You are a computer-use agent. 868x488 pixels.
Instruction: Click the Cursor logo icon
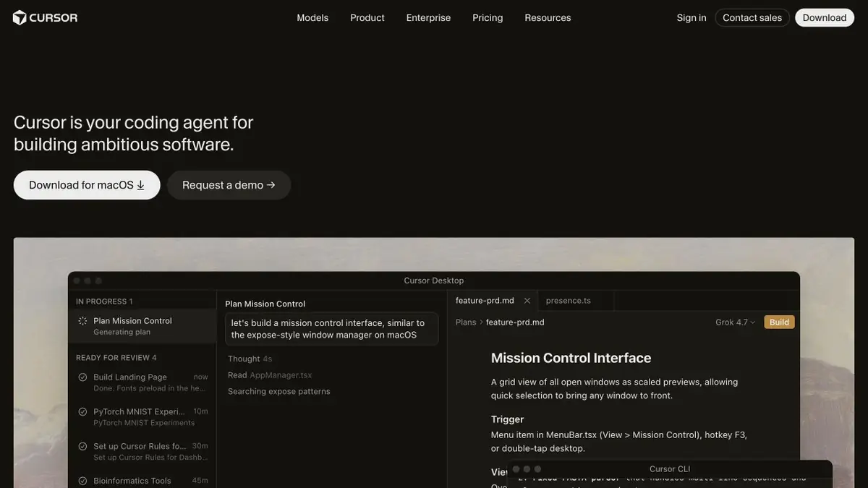tap(20, 17)
